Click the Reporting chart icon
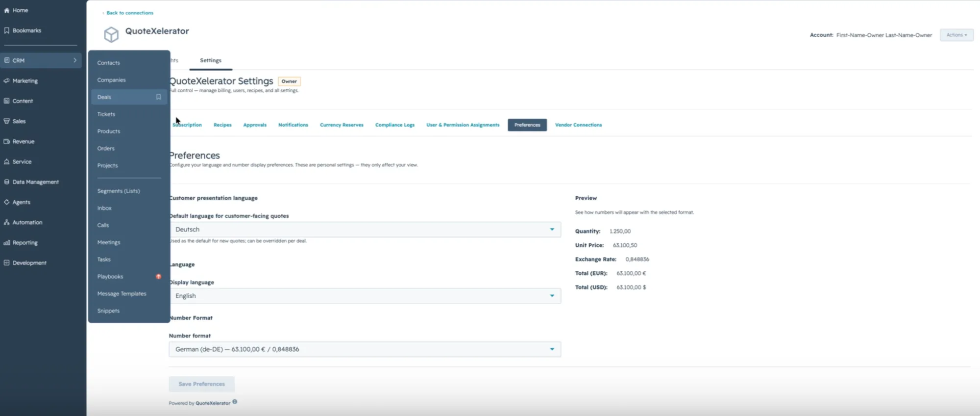 (x=7, y=243)
